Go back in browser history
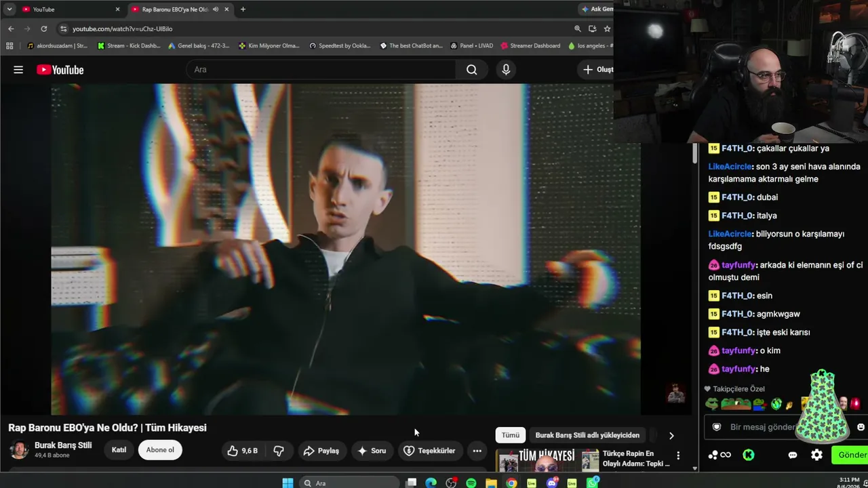The width and height of the screenshot is (868, 488). (x=11, y=28)
